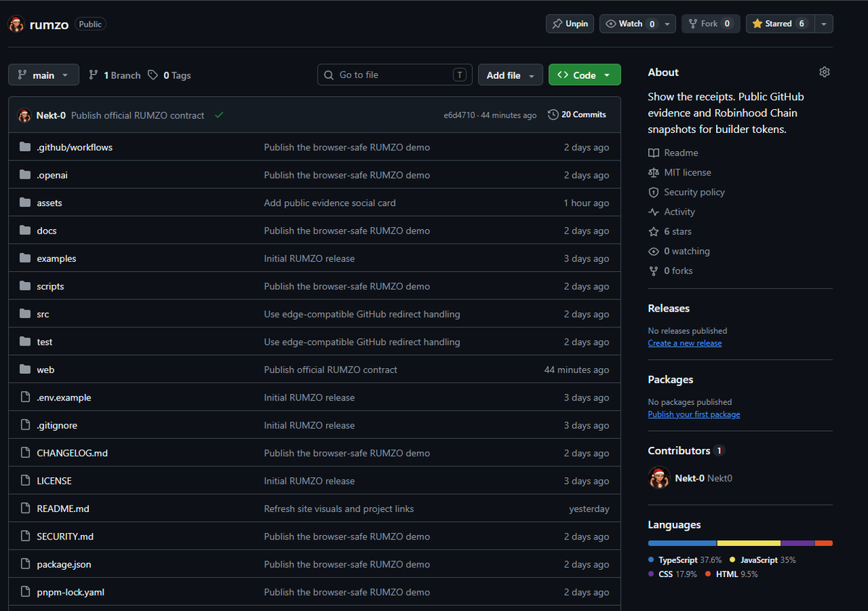Click the purple CSS segment of language bar
The height and width of the screenshot is (611, 868).
pyautogui.click(x=798, y=543)
